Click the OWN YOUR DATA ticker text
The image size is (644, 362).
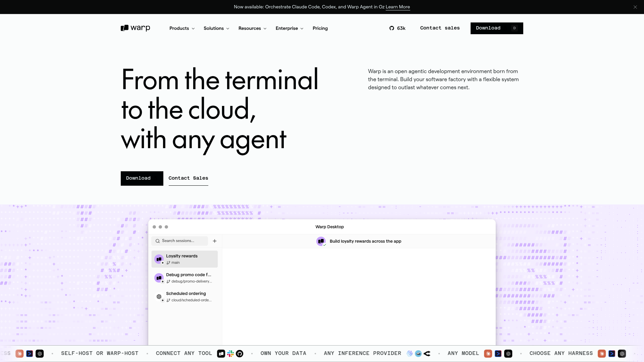click(x=283, y=354)
